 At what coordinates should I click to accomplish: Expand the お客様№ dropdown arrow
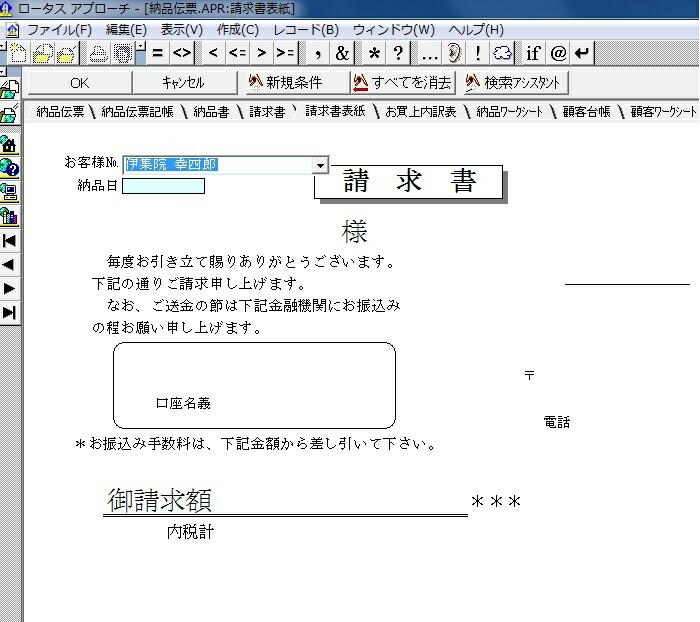point(320,165)
